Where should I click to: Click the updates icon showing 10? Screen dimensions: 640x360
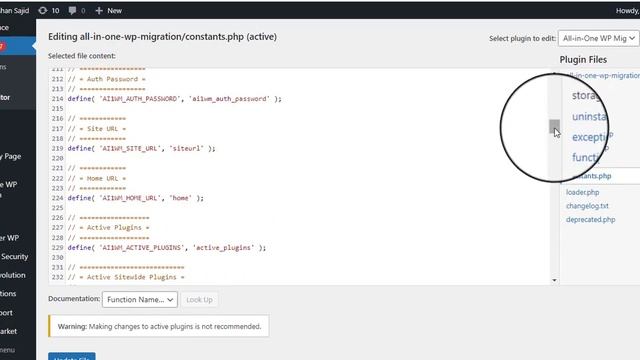click(x=49, y=11)
